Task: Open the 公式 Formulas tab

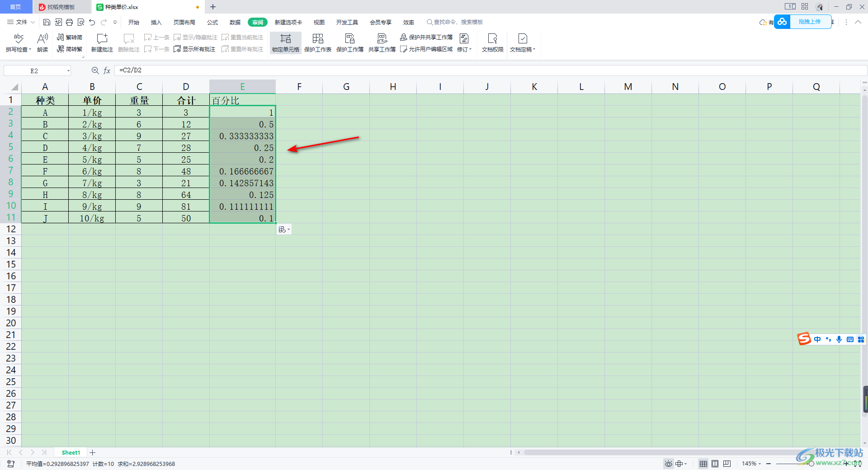Action: click(212, 22)
